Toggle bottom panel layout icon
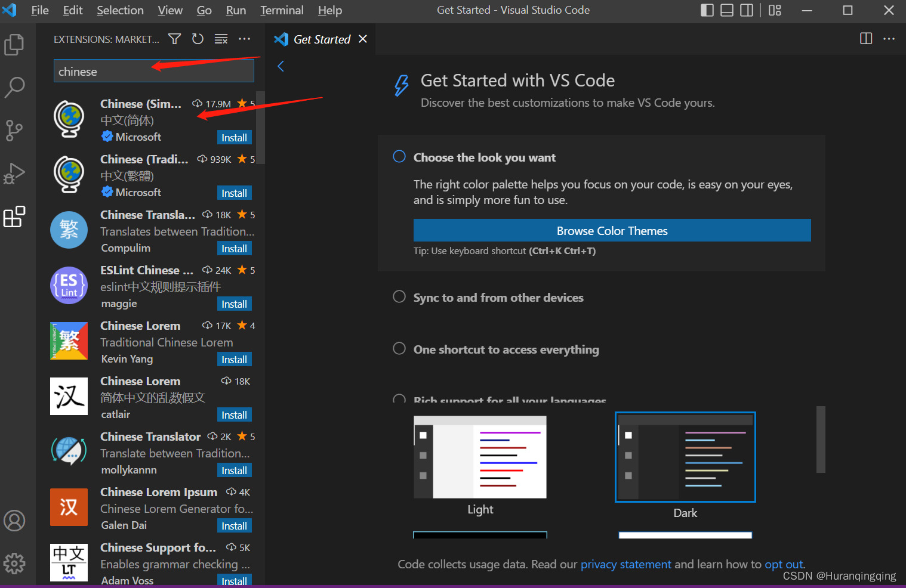This screenshot has width=906, height=588. point(727,10)
